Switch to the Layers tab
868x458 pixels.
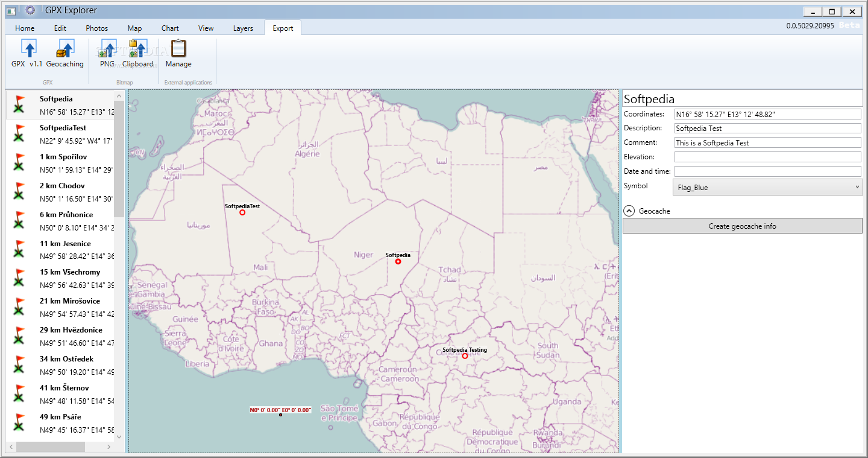pyautogui.click(x=244, y=28)
